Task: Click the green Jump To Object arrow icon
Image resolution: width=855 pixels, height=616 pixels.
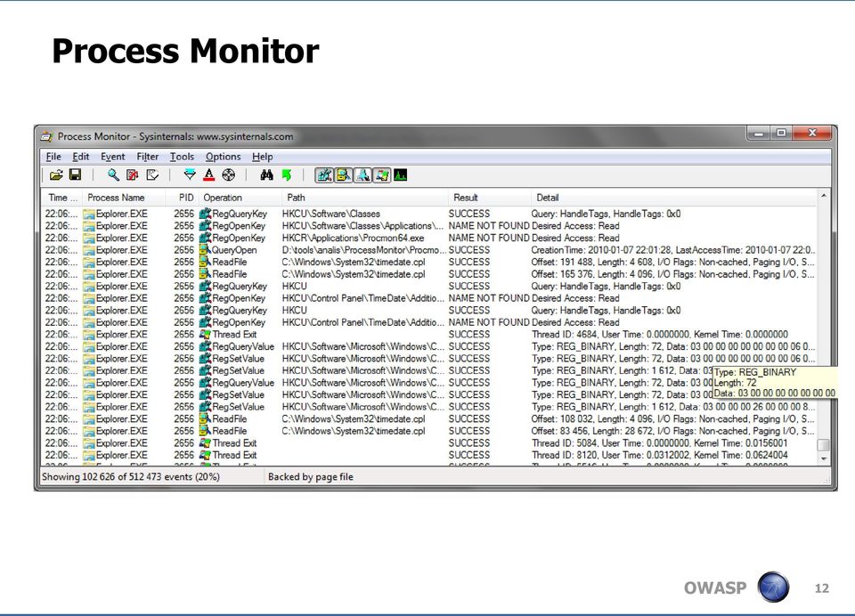Action: pos(286,175)
